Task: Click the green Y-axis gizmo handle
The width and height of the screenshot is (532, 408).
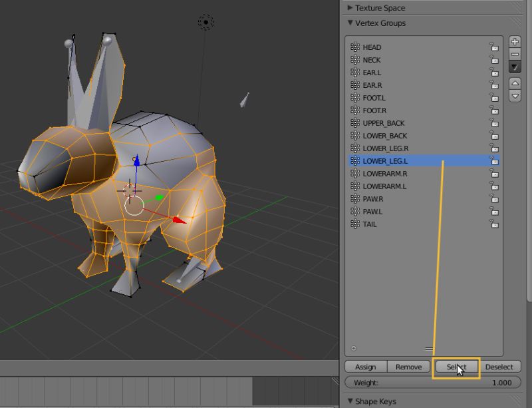Action: (x=158, y=196)
